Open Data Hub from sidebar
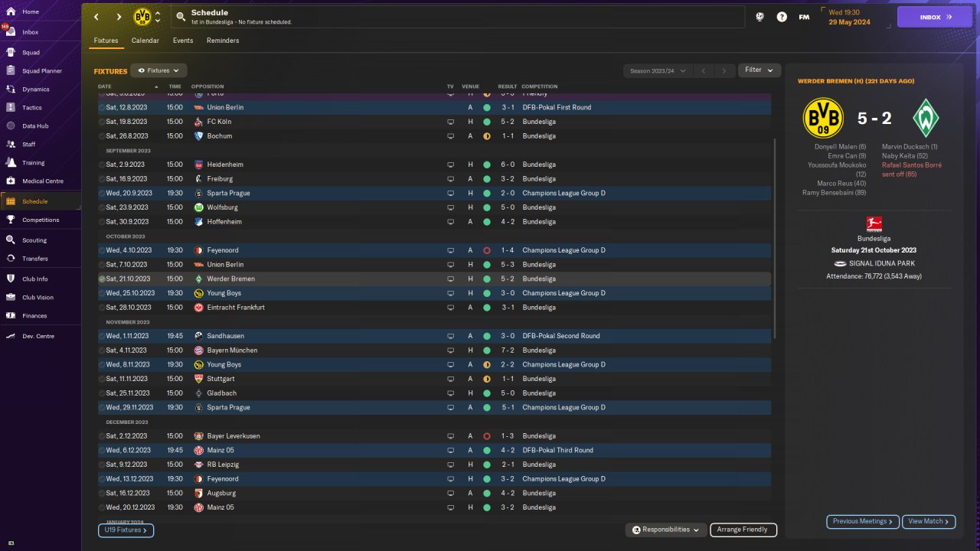Image resolution: width=980 pixels, height=551 pixels. pos(41,126)
